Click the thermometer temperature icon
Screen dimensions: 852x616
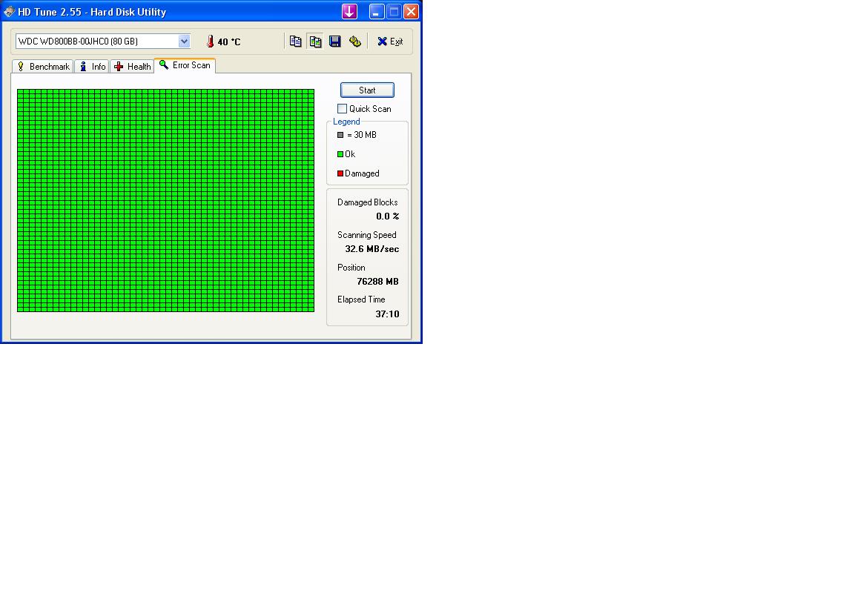(x=211, y=42)
